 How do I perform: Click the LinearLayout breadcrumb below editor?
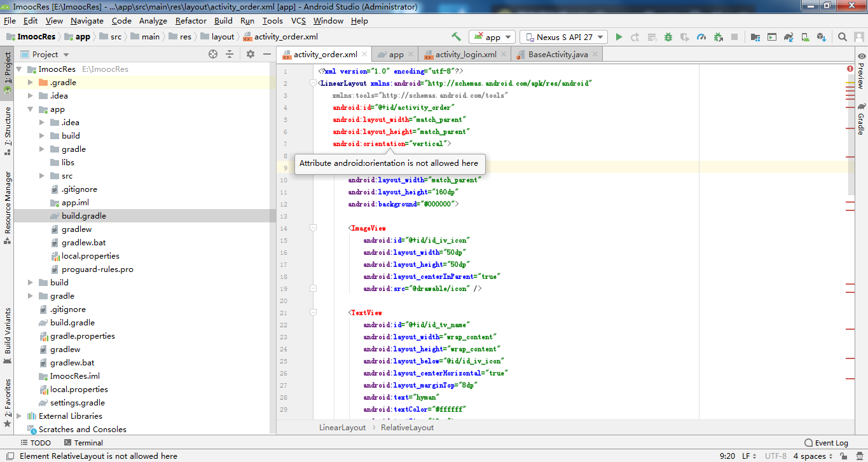[x=343, y=428]
